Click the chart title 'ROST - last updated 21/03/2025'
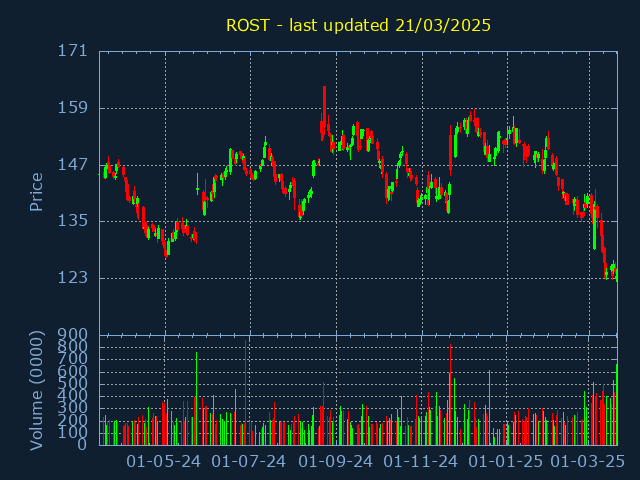 [x=358, y=25]
